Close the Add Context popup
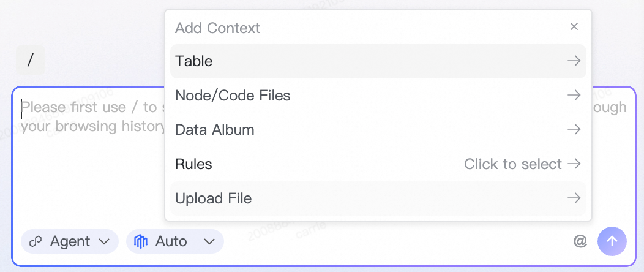This screenshot has height=272, width=644. tap(574, 26)
